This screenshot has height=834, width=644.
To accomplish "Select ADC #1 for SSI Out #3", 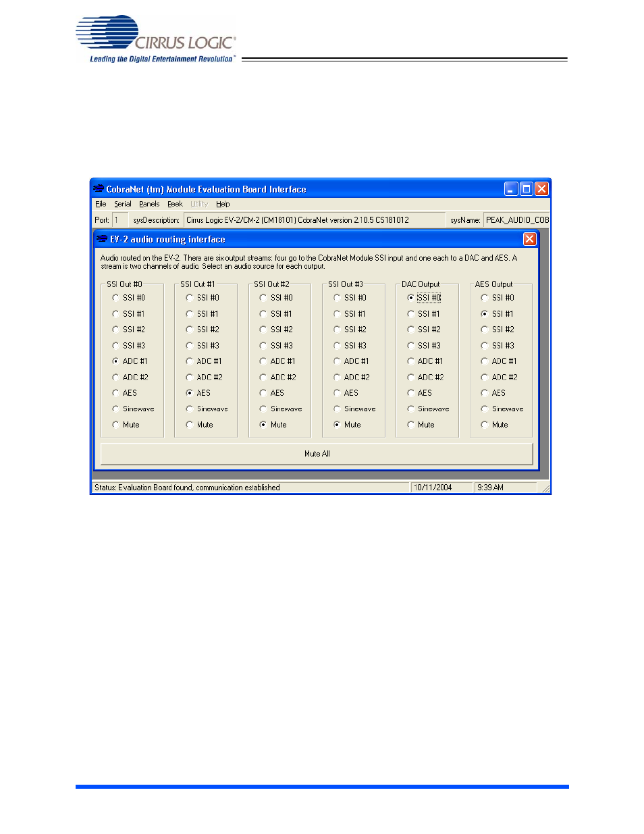I will (352, 361).
